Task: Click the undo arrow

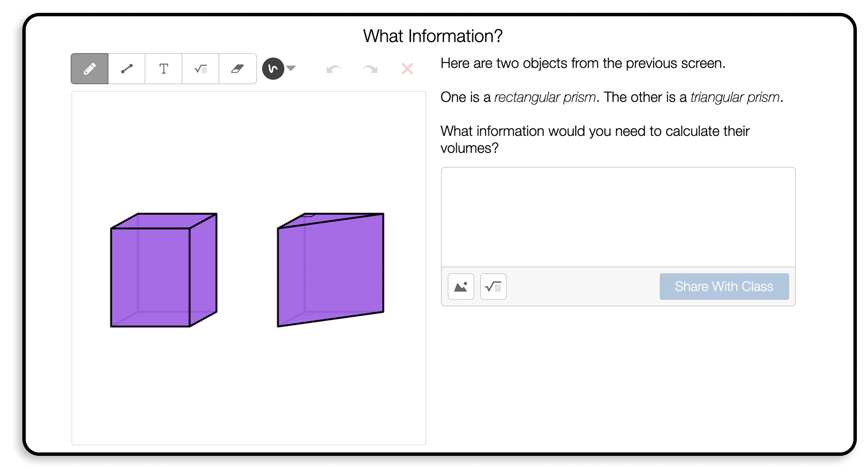Action: (x=334, y=69)
